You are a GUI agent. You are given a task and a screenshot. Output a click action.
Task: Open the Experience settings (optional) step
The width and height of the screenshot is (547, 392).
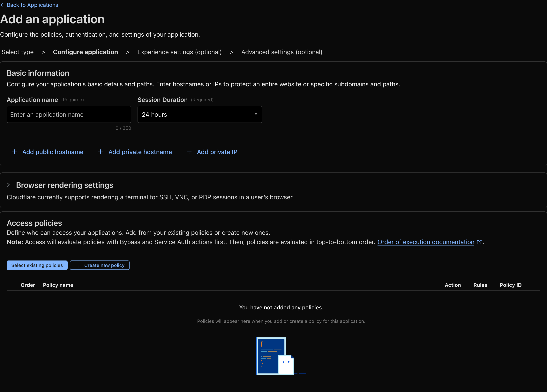[x=179, y=52]
